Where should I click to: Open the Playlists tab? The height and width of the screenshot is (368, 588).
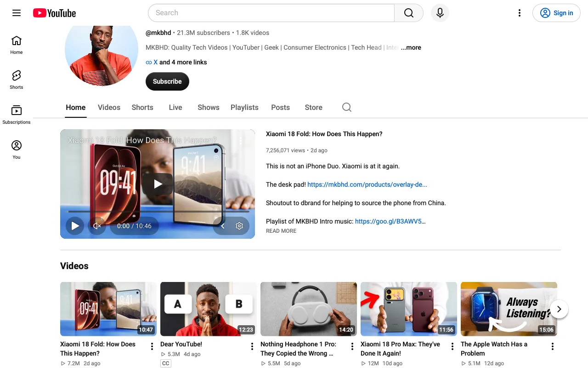(x=244, y=107)
